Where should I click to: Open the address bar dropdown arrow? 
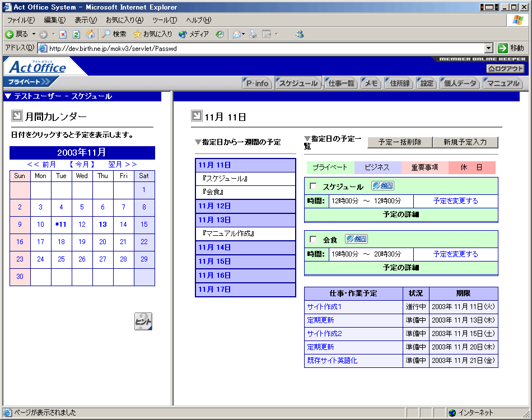pos(488,48)
